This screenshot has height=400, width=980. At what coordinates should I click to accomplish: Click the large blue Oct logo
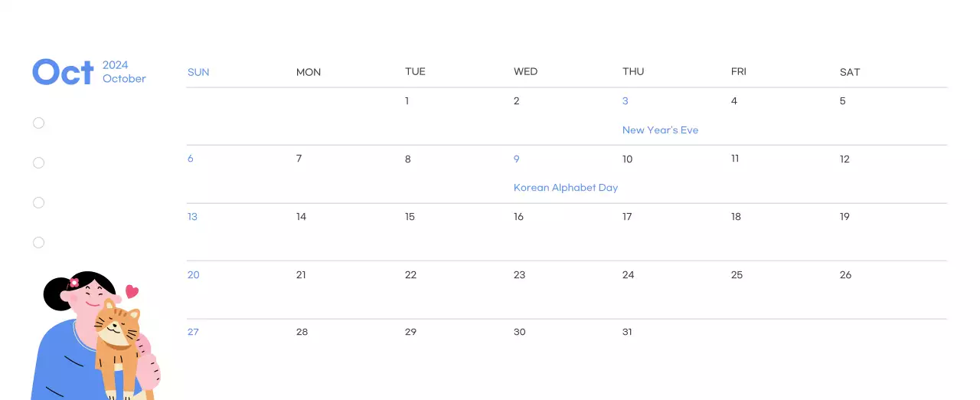pos(63,72)
